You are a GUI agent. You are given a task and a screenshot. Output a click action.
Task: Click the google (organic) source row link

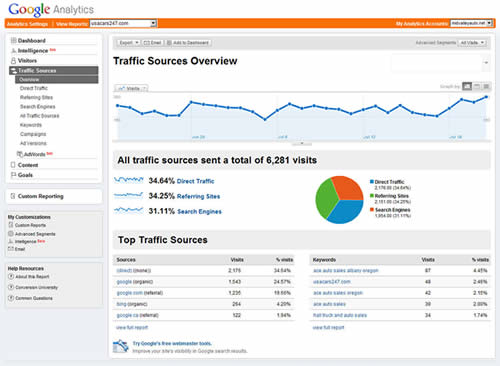pos(124,282)
